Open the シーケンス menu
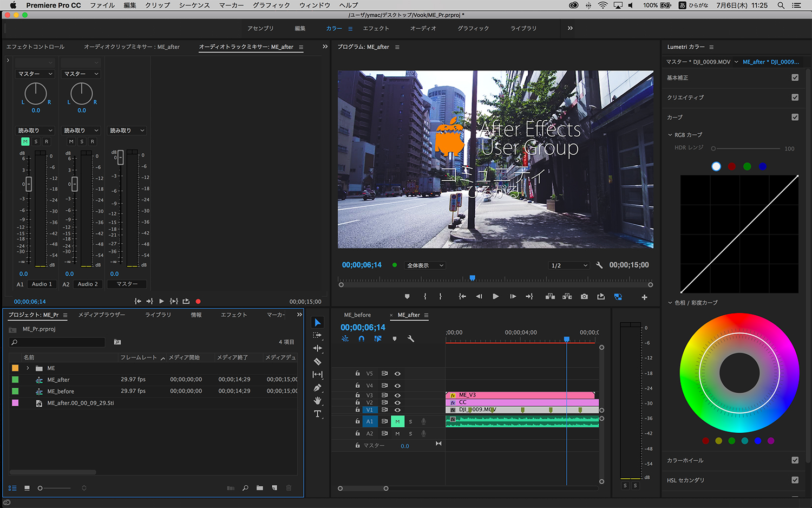Viewport: 812px width, 508px height. (194, 5)
